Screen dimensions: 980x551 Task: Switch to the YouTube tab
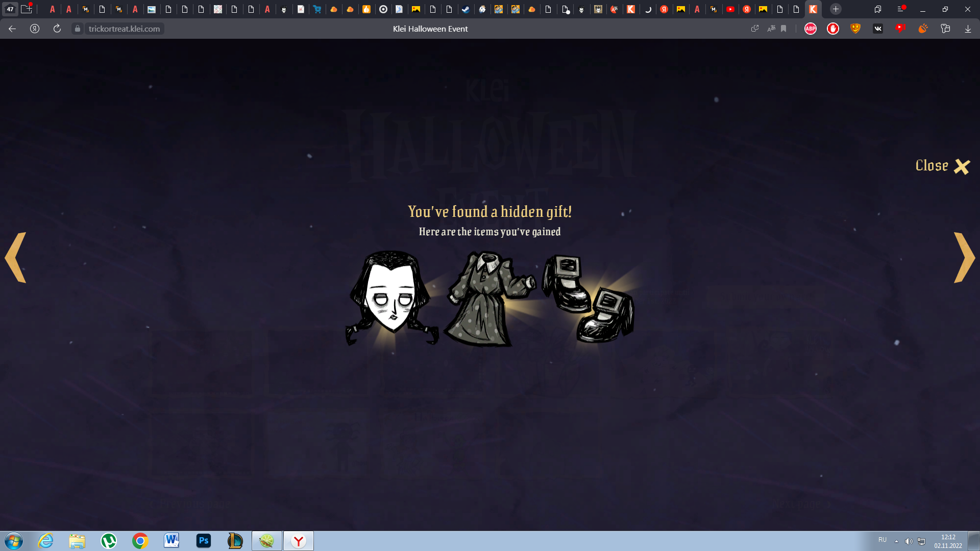[730, 9]
